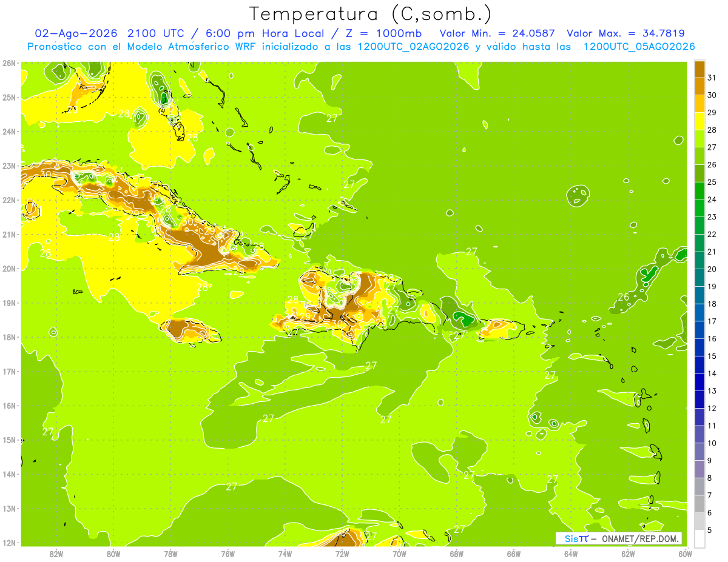
Task: Click legend scale value "14"
Action: pos(712,373)
